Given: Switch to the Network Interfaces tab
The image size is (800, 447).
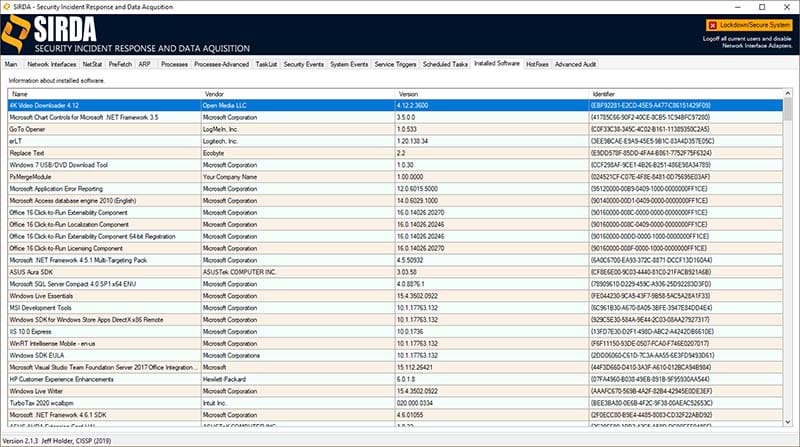Looking at the screenshot, I should (x=52, y=64).
